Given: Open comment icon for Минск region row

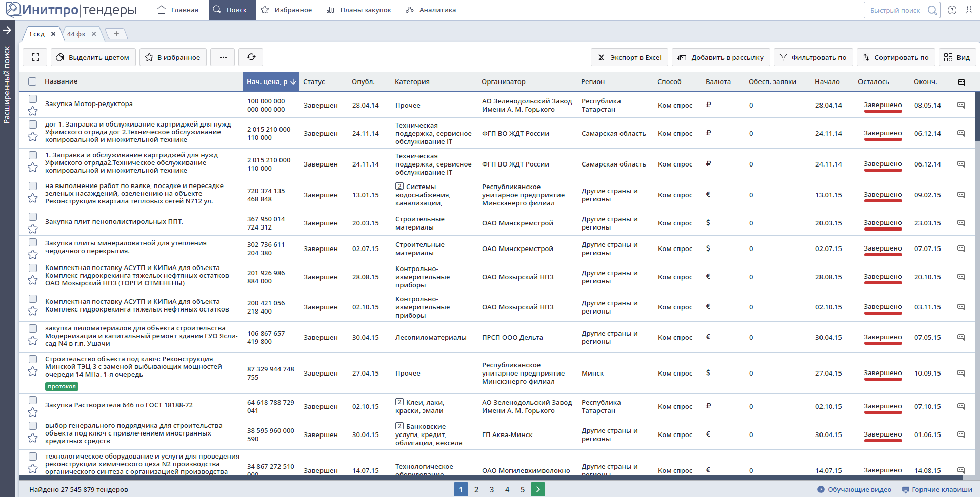Looking at the screenshot, I should [961, 373].
